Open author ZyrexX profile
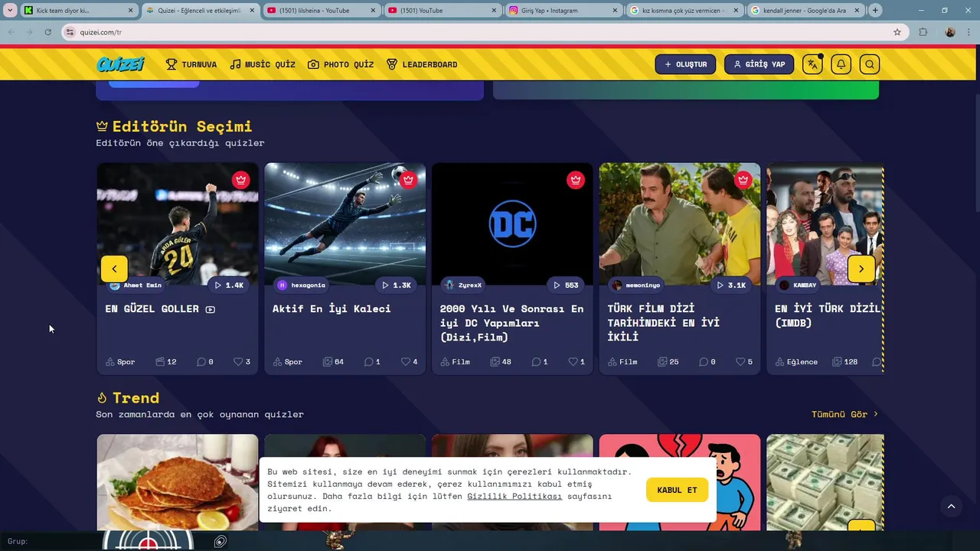 (x=464, y=285)
